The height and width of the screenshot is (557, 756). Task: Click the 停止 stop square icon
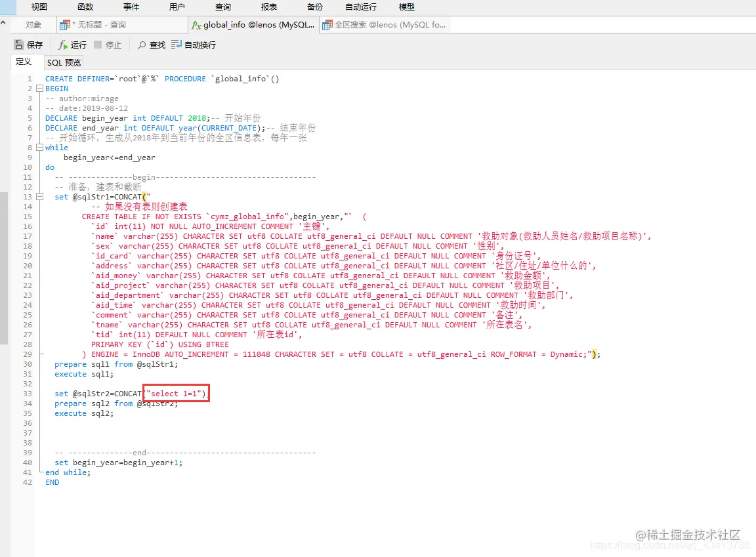(x=98, y=45)
